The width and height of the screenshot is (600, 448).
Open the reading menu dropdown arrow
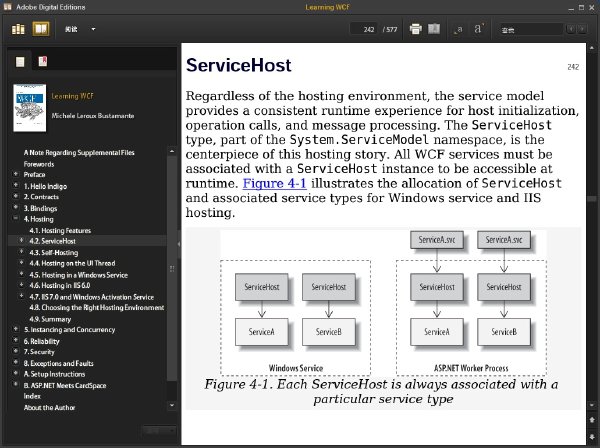(93, 29)
